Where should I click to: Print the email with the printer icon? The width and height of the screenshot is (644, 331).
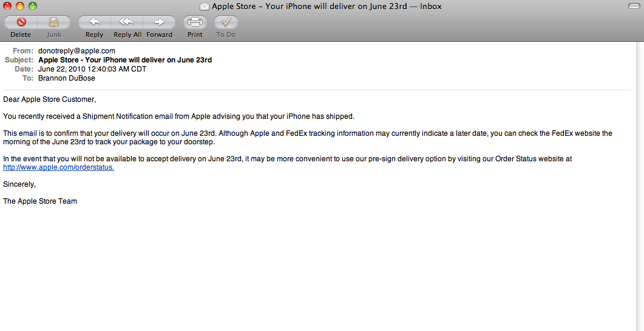[195, 22]
